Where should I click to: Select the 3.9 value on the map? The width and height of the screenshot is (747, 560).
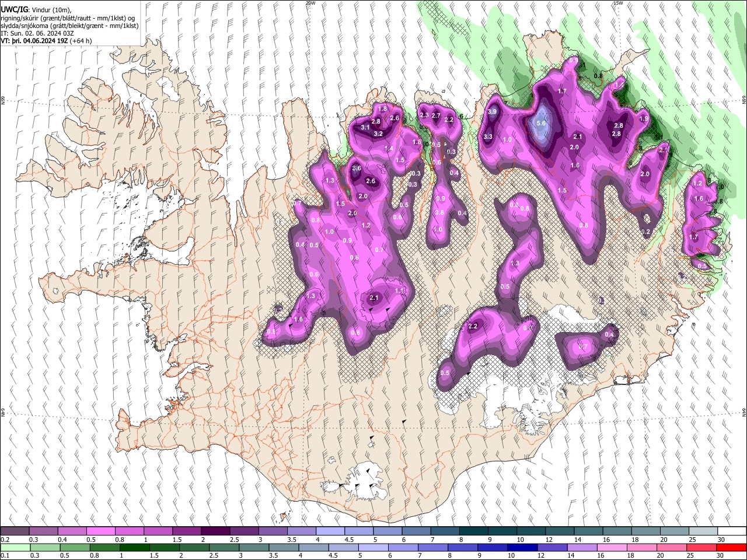coord(492,111)
